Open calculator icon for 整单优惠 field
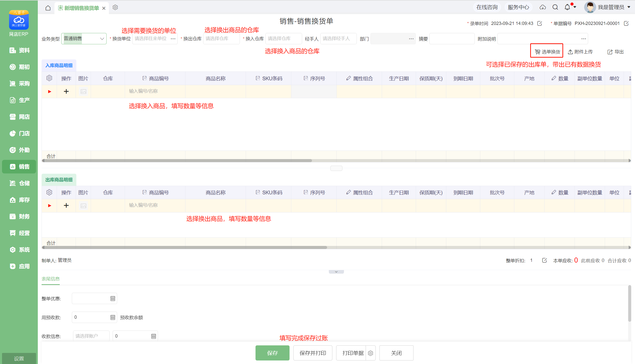This screenshot has height=364, width=635. coord(113,299)
